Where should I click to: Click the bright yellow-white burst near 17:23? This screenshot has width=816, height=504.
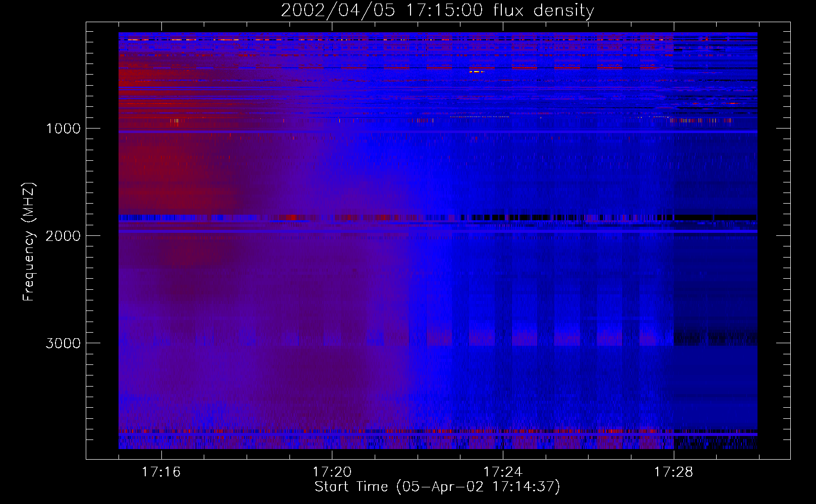pyautogui.click(x=476, y=72)
